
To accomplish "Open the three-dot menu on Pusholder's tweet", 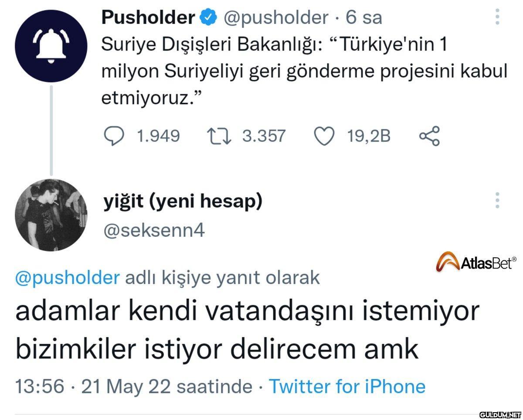I will point(497,17).
